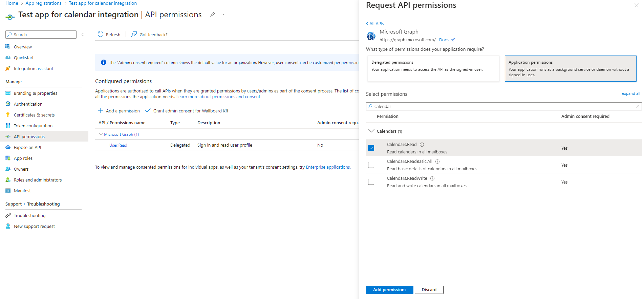Click the Add permissions button
This screenshot has height=299, width=644.
pyautogui.click(x=389, y=290)
